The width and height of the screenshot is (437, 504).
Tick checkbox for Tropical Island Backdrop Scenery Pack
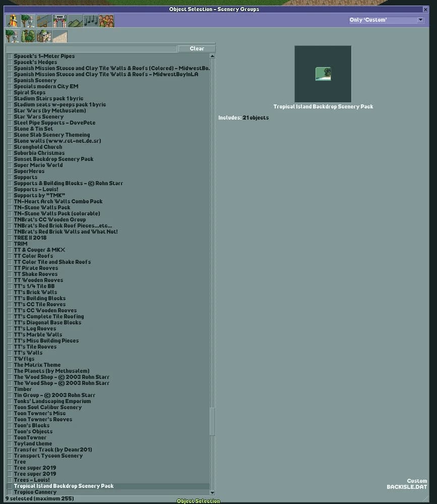pos(10,486)
